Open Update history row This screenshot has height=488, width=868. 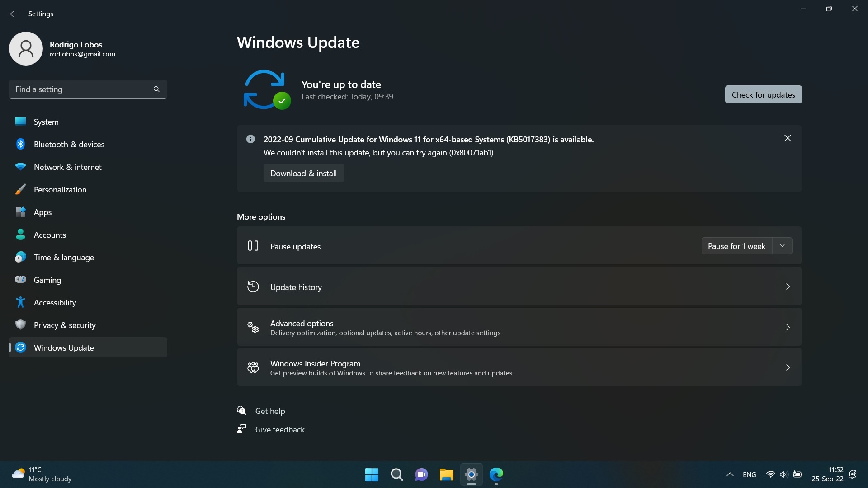(x=519, y=286)
